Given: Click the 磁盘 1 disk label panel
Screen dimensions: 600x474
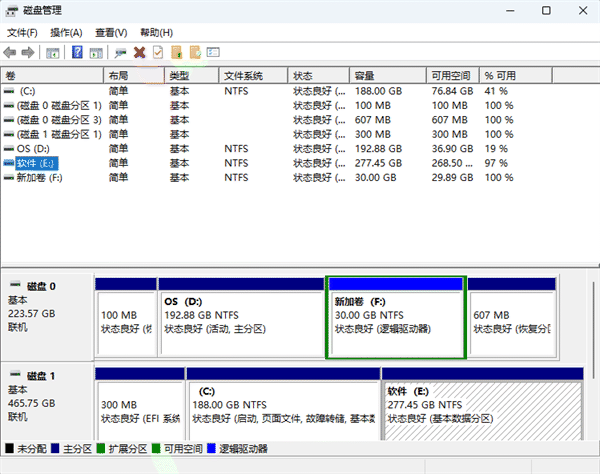Looking at the screenshot, I should click(47, 401).
